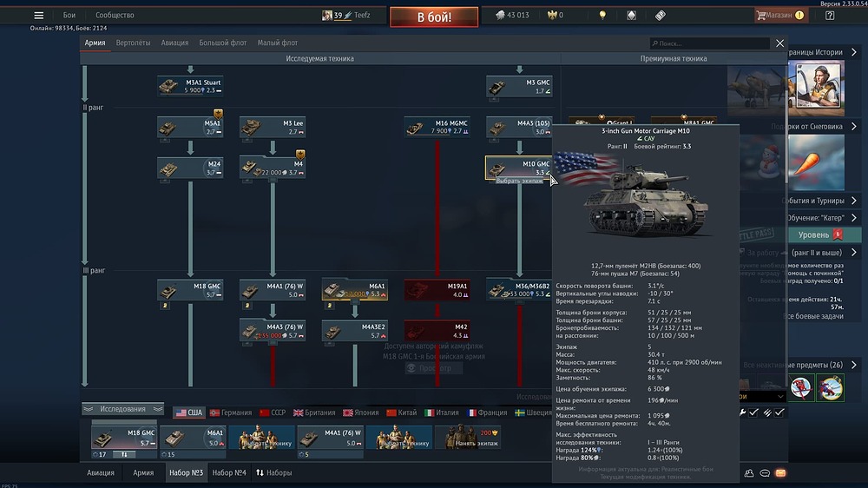The height and width of the screenshot is (488, 868).
Task: Select the M36/M36B2 vehicle card
Action: (519, 290)
